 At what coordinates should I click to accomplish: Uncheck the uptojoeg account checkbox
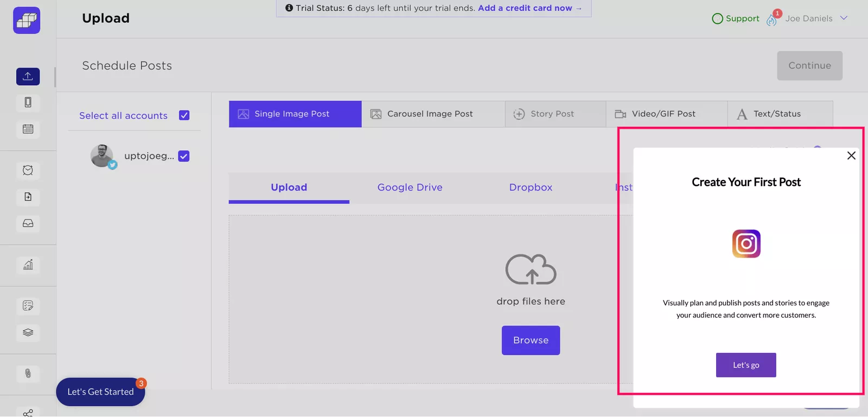184,156
